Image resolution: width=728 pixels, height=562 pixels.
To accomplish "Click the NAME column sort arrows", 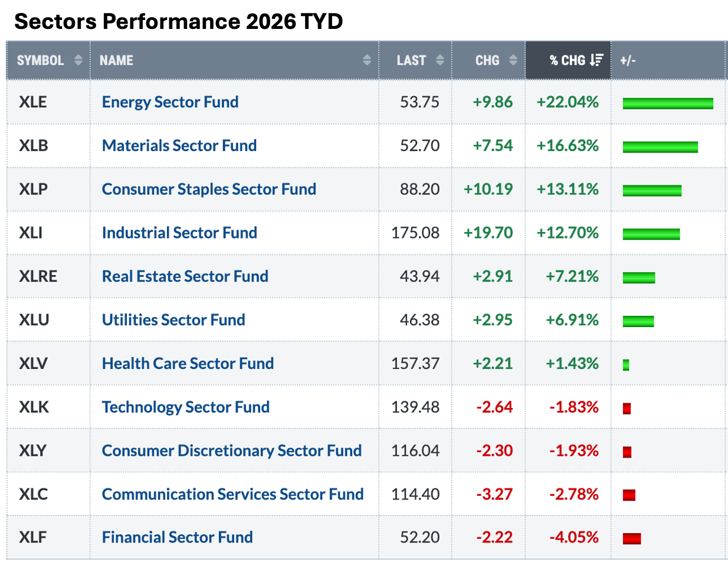I will (367, 60).
